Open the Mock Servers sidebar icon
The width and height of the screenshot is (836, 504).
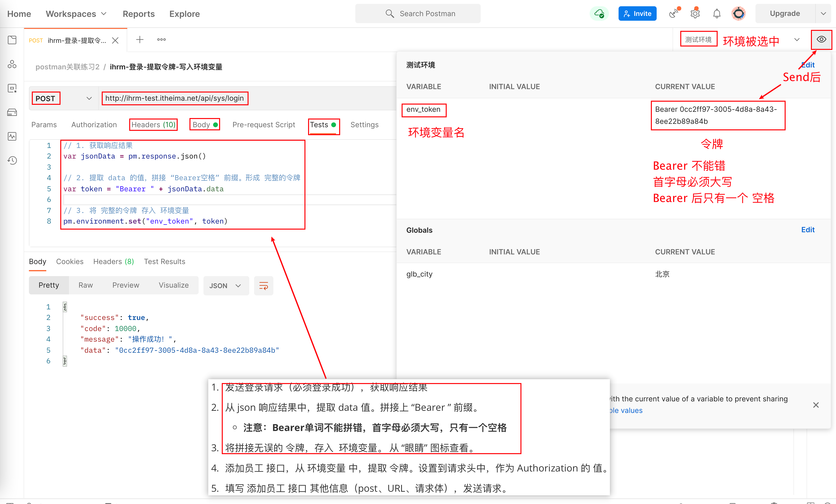click(x=12, y=112)
